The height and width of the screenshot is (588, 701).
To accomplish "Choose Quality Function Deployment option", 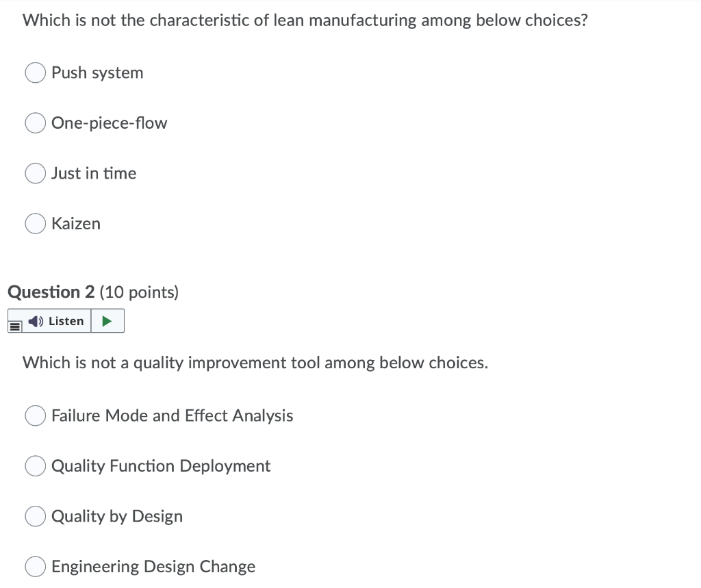I will click(x=35, y=465).
